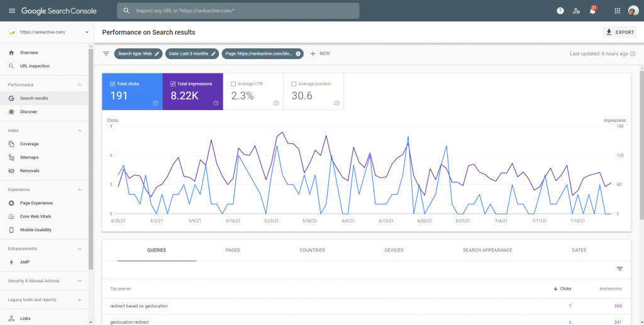The height and width of the screenshot is (325, 644).
Task: Open Links in sidebar
Action: [x=44, y=319]
